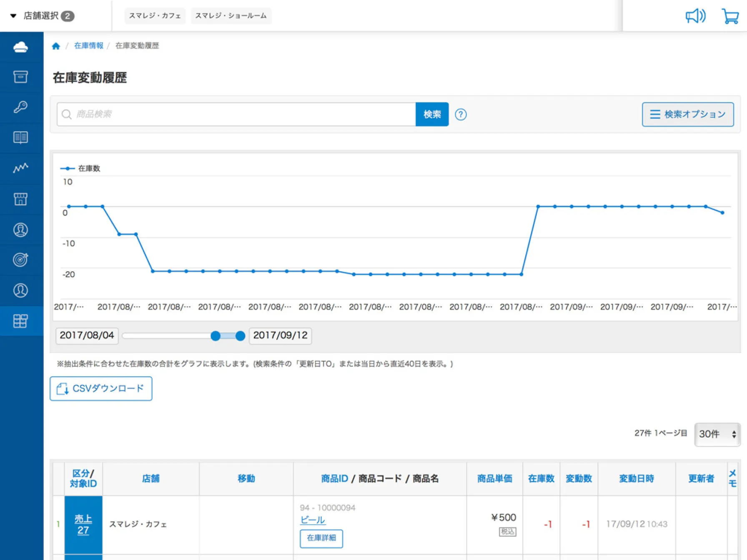
Task: Sort by メモ column header
Action: (x=732, y=478)
